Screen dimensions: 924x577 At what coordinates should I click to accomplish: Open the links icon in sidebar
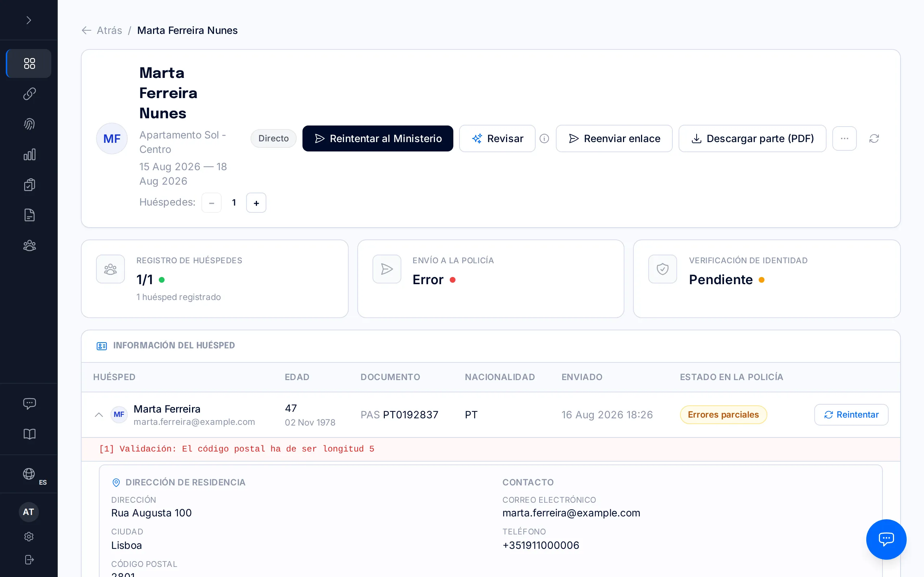[x=29, y=93]
